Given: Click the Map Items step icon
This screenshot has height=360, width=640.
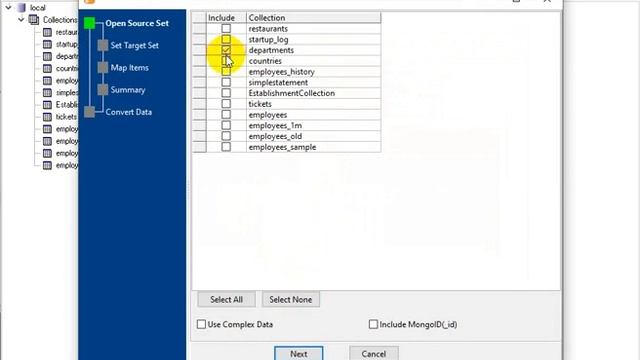Looking at the screenshot, I should click(x=103, y=68).
